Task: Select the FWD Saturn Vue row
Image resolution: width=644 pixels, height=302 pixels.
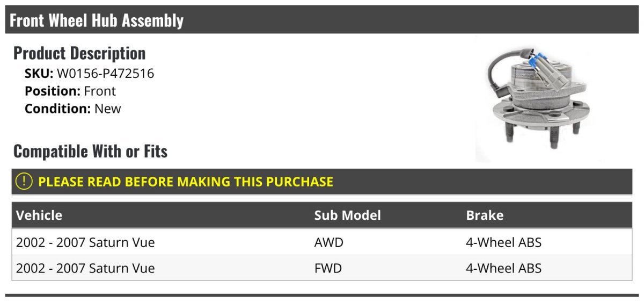Action: point(322,268)
